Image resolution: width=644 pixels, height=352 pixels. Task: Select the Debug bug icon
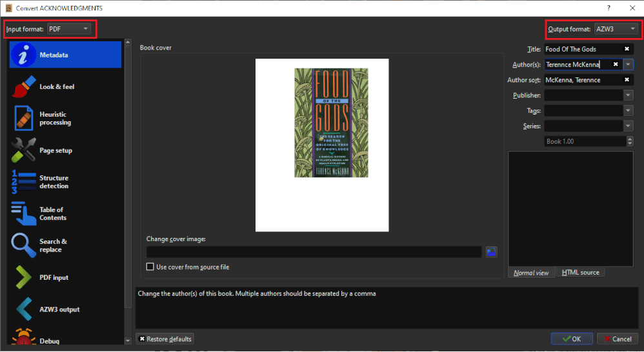(x=24, y=337)
